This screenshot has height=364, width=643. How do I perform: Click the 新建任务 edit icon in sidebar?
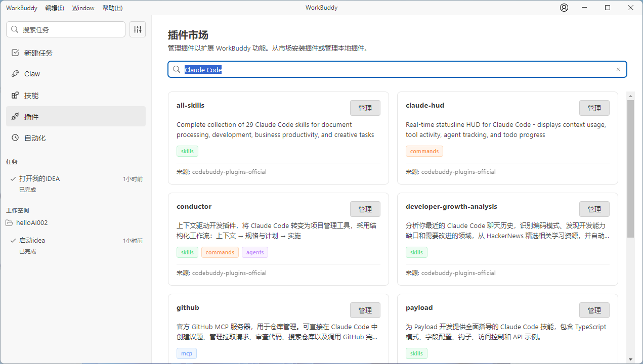[x=15, y=53]
